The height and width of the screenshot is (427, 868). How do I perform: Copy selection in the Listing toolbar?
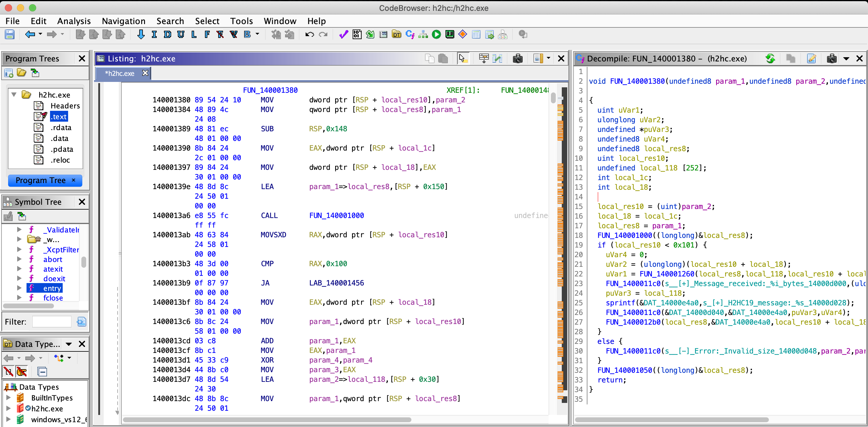(x=429, y=59)
